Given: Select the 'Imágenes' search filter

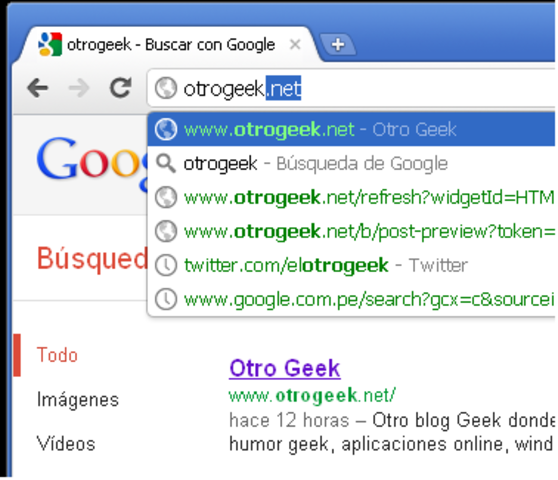Looking at the screenshot, I should [x=78, y=399].
